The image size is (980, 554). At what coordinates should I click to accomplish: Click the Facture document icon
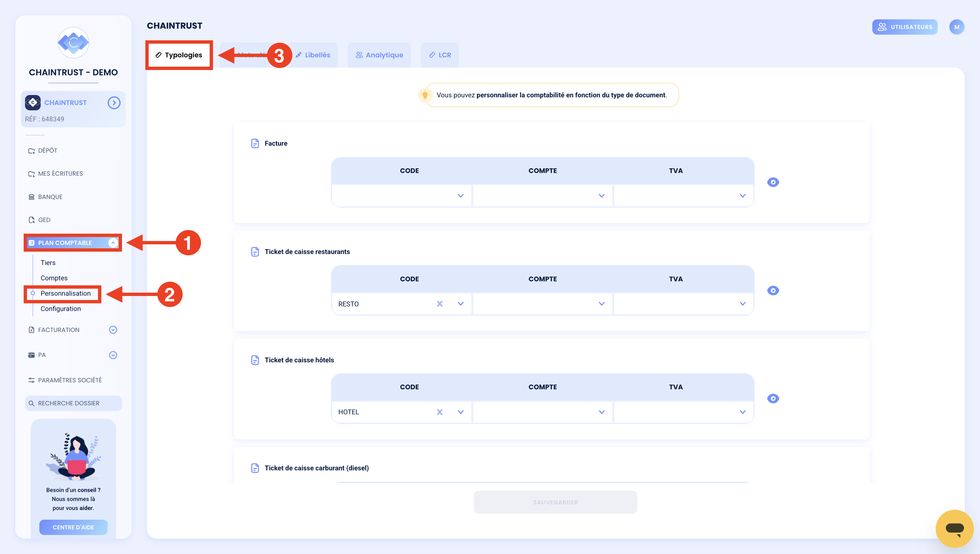coord(255,143)
